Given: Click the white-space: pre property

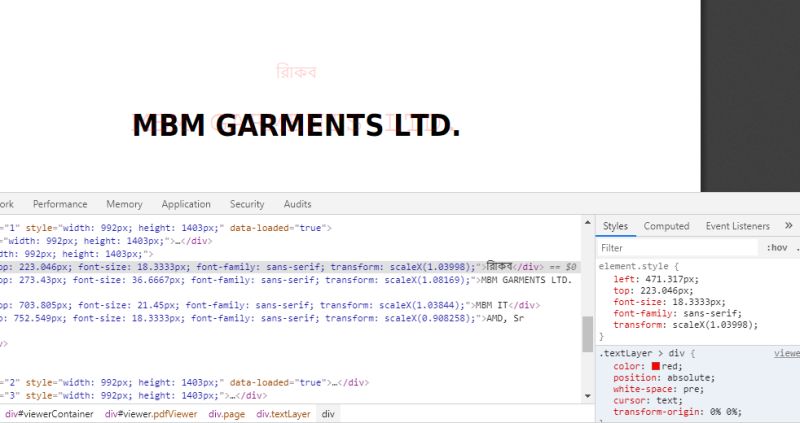Looking at the screenshot, I should pyautogui.click(x=658, y=389).
